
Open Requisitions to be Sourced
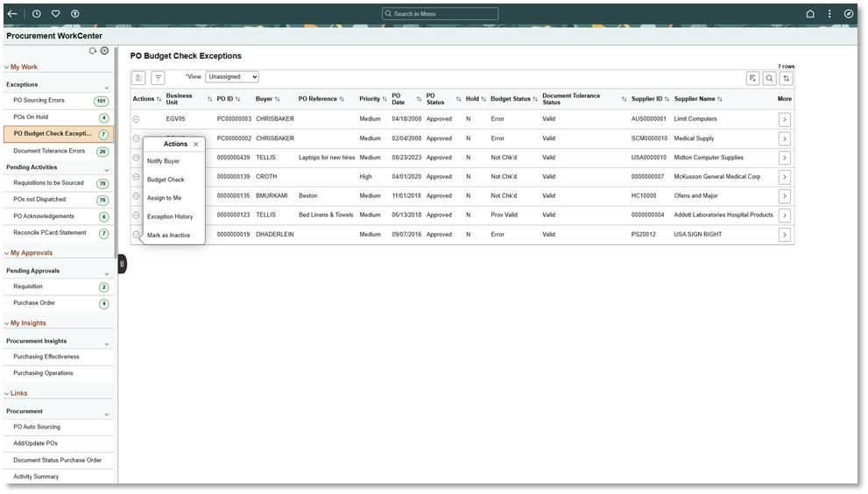click(x=48, y=183)
